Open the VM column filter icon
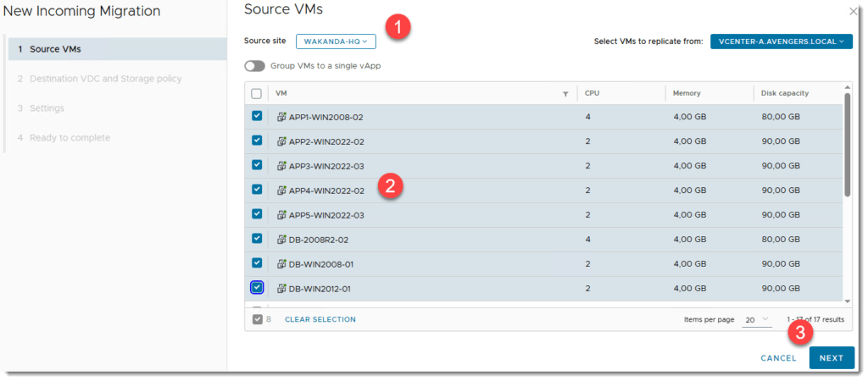The height and width of the screenshot is (381, 868). coord(565,94)
